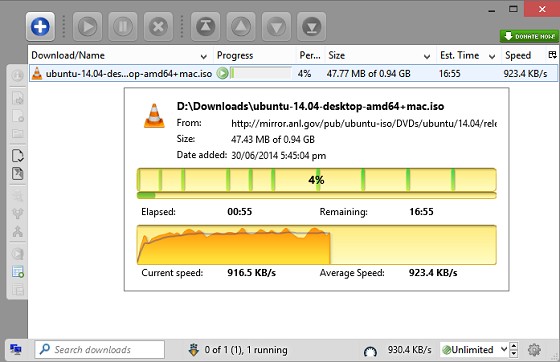Click sidebar select-all checkmark page icon
This screenshot has height=362, width=560.
[x=18, y=156]
